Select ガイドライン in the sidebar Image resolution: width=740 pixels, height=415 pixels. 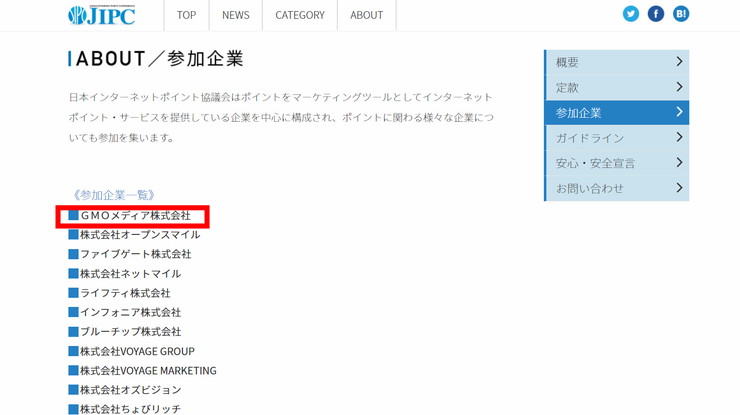point(617,138)
